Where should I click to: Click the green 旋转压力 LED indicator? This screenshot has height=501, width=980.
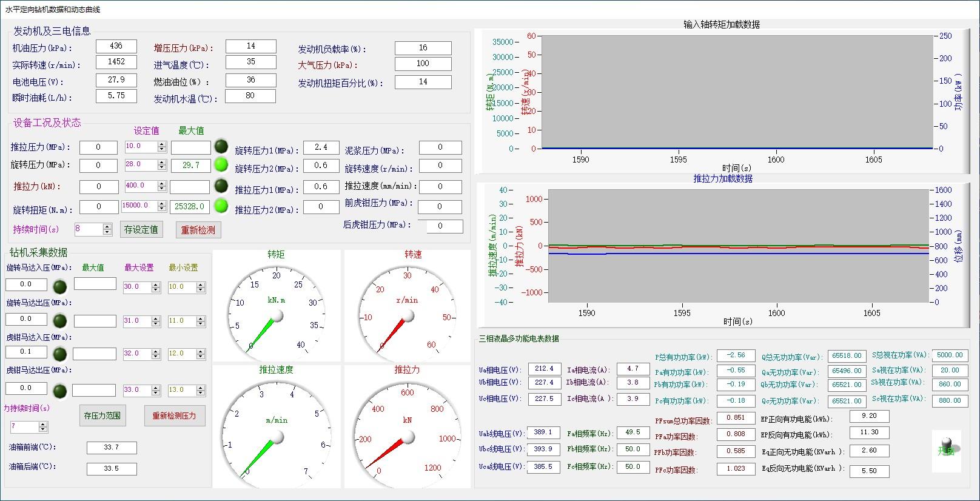[221, 164]
